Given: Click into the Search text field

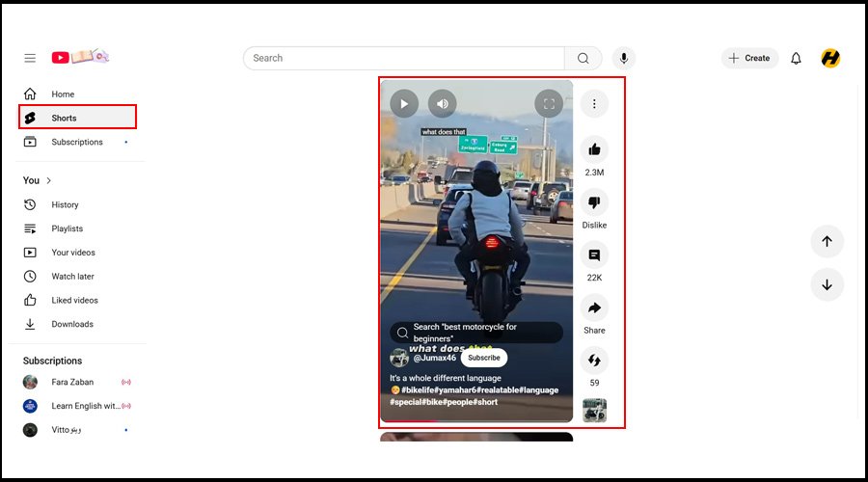Looking at the screenshot, I should coord(405,58).
